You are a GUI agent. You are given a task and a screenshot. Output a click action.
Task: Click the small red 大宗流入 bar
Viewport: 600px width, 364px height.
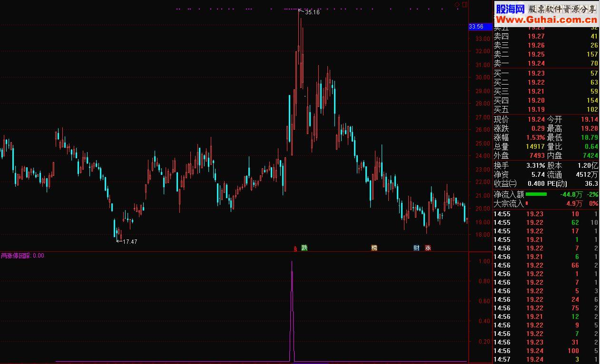[527, 203]
